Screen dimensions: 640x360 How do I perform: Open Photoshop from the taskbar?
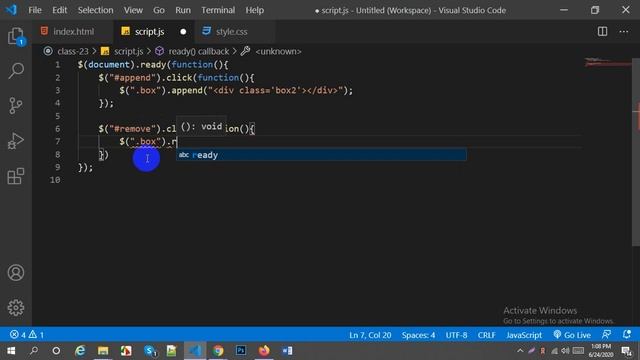click(241, 351)
